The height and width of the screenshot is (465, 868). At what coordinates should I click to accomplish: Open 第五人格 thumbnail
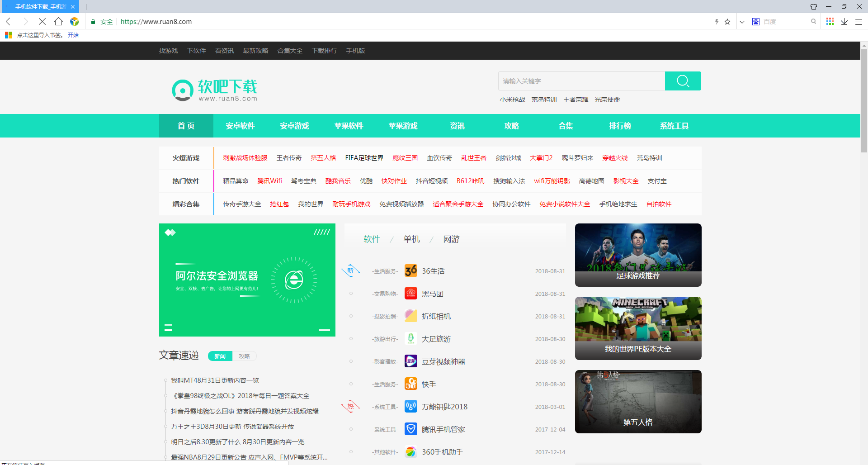(638, 402)
